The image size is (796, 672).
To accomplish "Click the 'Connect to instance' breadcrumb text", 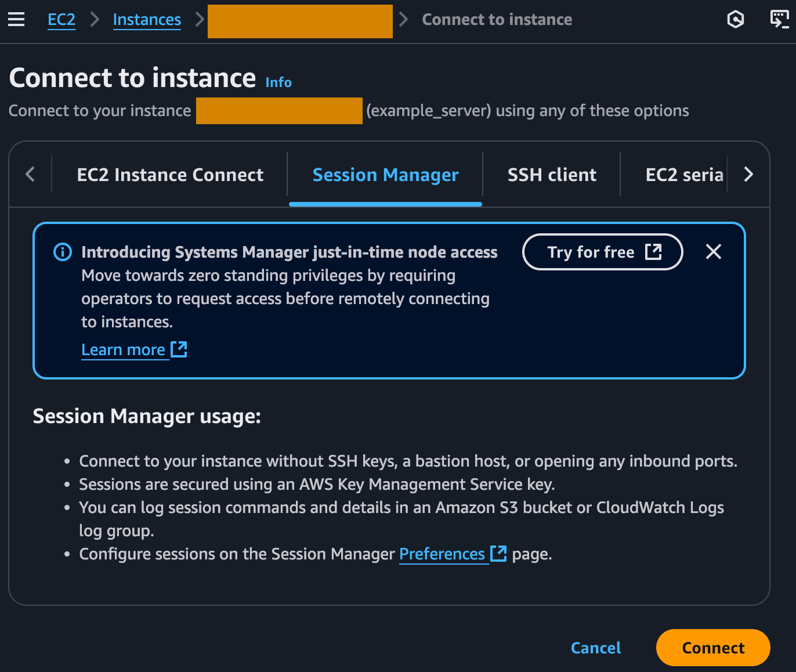I will tap(497, 20).
